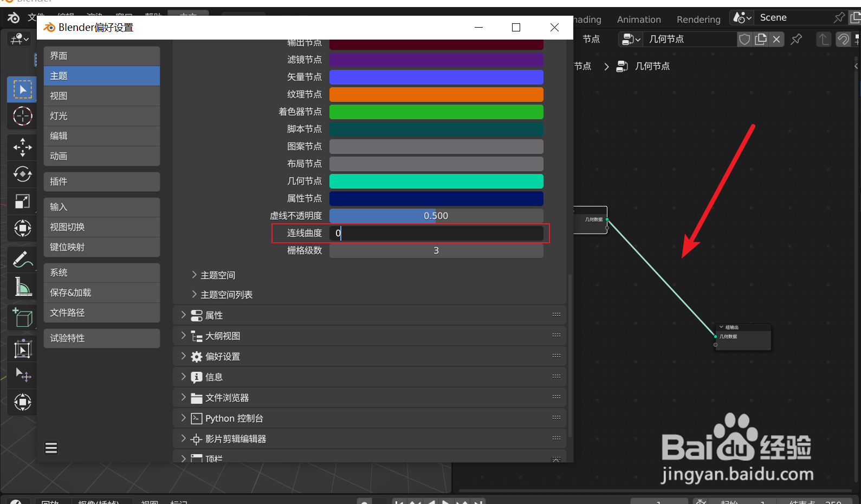The height and width of the screenshot is (504, 861).
Task: Pick the 矢量节点 blue color swatch
Action: 436,77
